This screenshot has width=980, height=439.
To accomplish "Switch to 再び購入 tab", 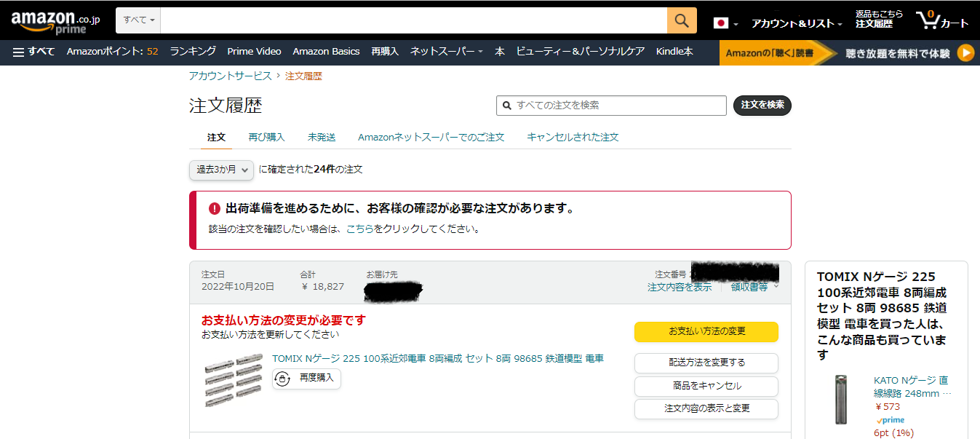I will pos(266,137).
